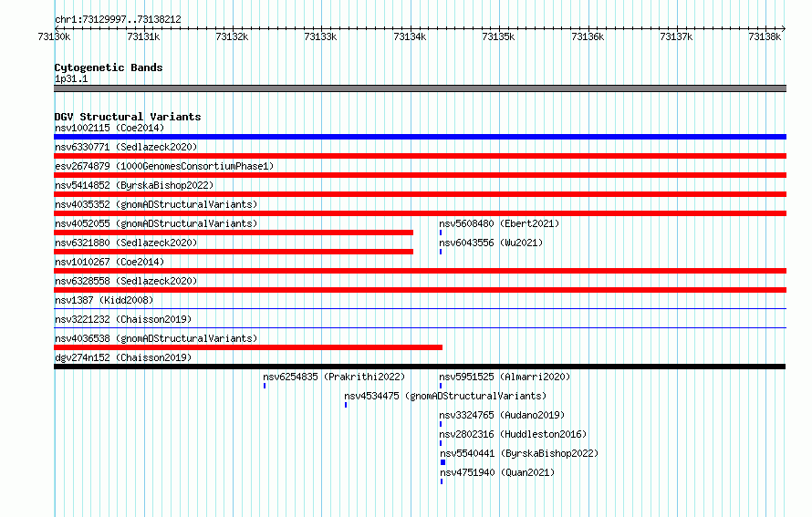Open the nsv5608480 (Ebert2021) label
812x517 pixels.
pos(499,223)
